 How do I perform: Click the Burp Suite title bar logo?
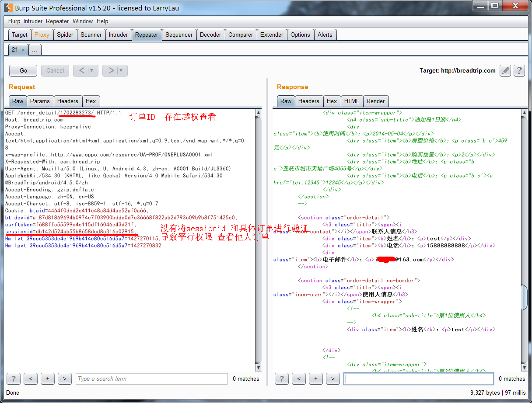8,7
